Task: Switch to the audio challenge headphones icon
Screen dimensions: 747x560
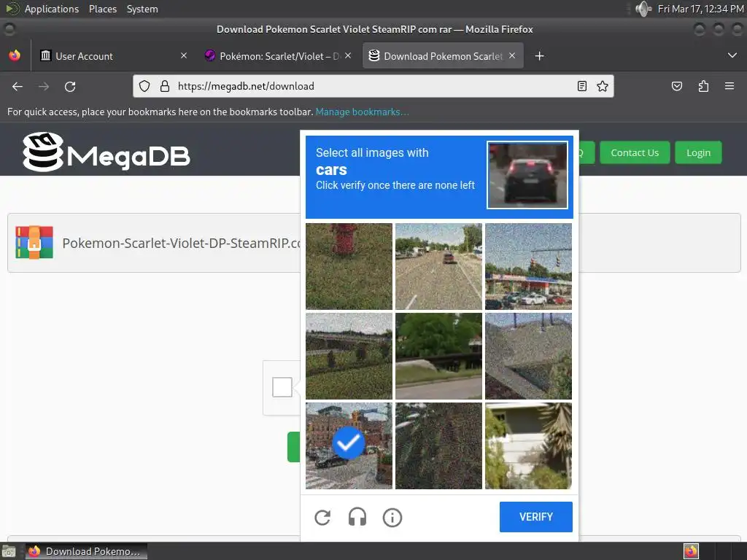Action: pos(357,517)
